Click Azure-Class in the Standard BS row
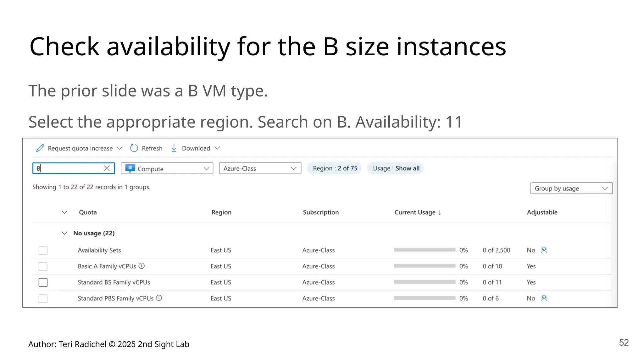644x362 pixels. pos(319,282)
